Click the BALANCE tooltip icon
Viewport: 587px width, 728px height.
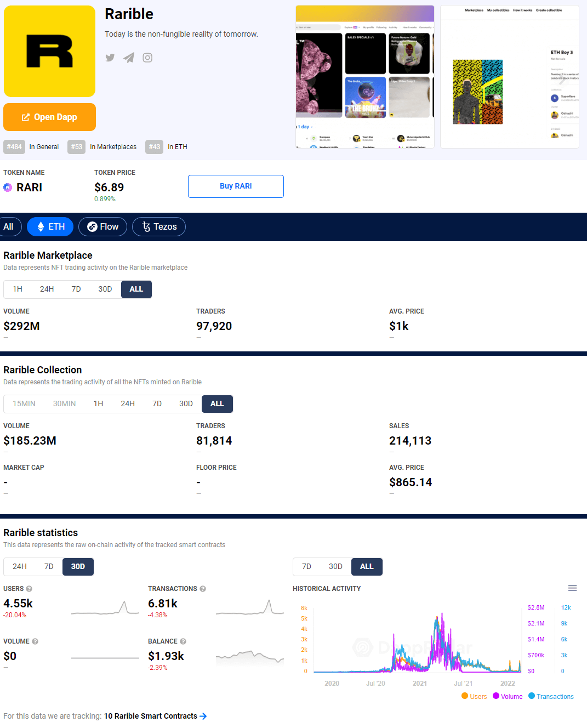tap(184, 641)
